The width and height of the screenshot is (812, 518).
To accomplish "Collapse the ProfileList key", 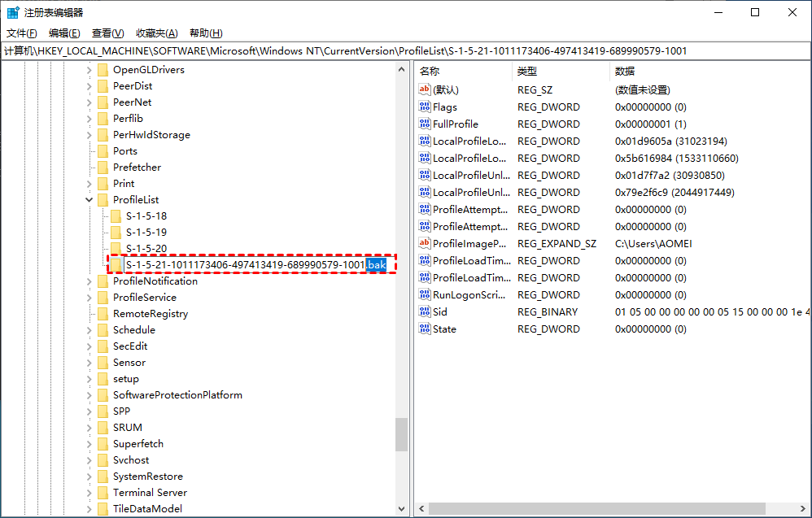I will 89,200.
